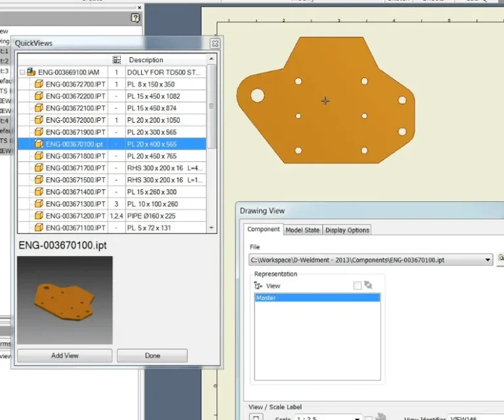
Task: Select the ENG-003671800.IPT row
Action: 112,156
